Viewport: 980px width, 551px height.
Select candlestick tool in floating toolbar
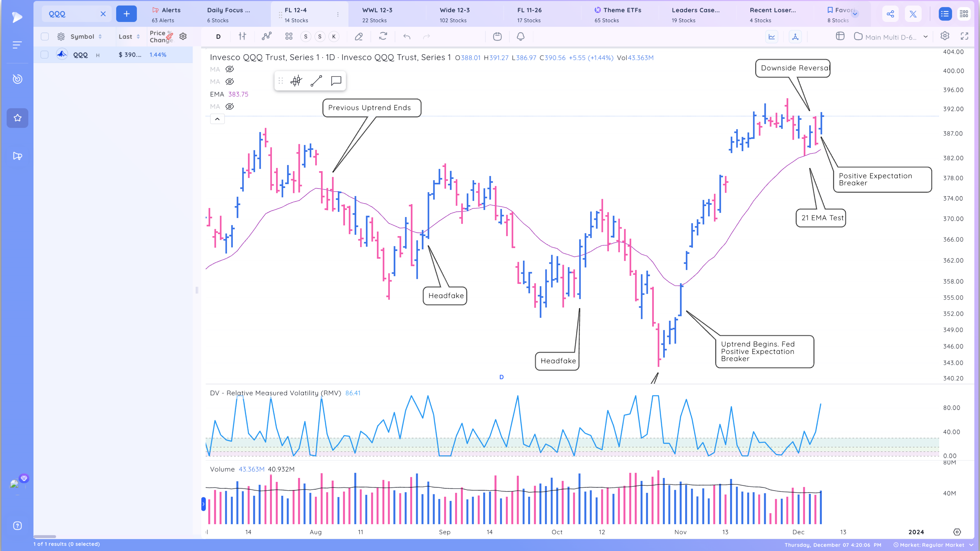[296, 81]
